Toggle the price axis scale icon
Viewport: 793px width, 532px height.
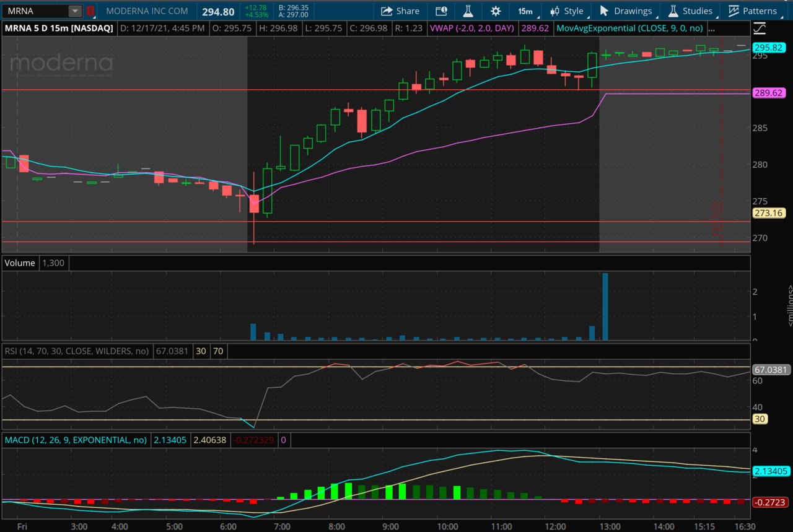[760, 28]
